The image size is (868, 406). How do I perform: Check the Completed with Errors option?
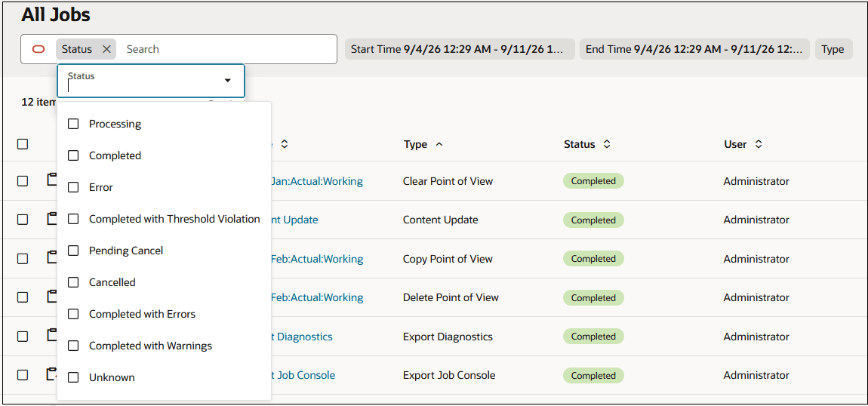pyautogui.click(x=73, y=314)
